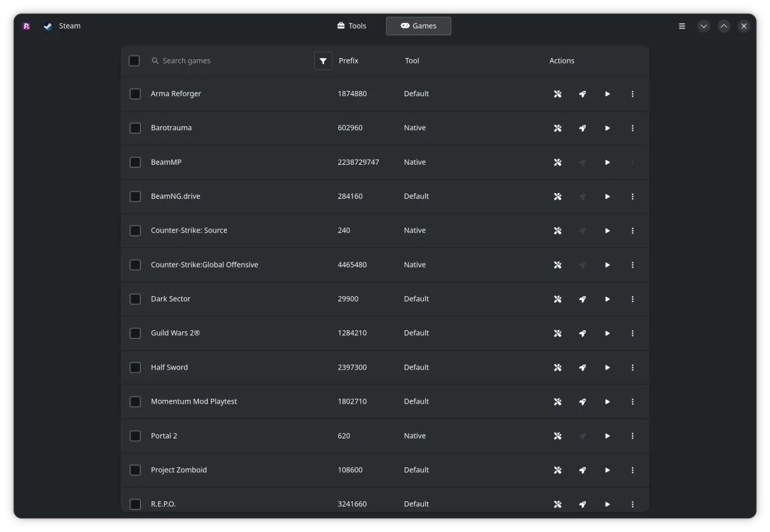Image resolution: width=770 pixels, height=532 pixels.
Task: Switch to the Tools tab
Action: (x=352, y=26)
